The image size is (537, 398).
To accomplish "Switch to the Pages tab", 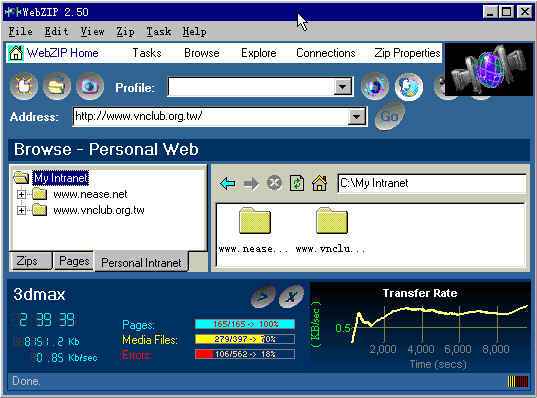I will [x=74, y=261].
